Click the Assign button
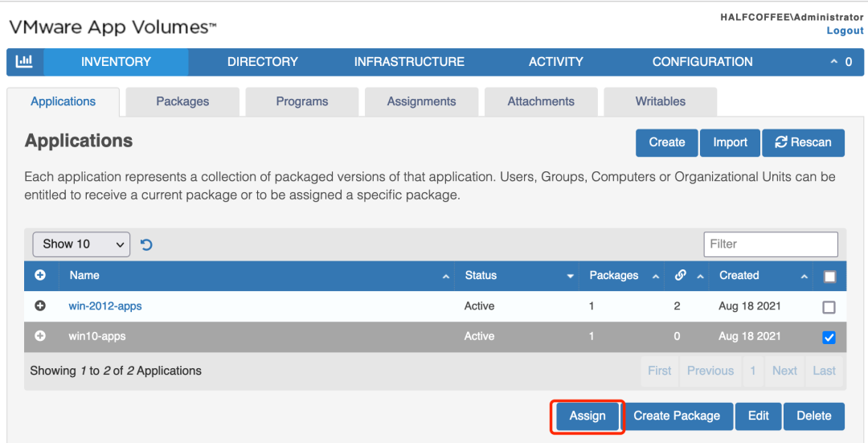This screenshot has width=868, height=443. pyautogui.click(x=588, y=416)
